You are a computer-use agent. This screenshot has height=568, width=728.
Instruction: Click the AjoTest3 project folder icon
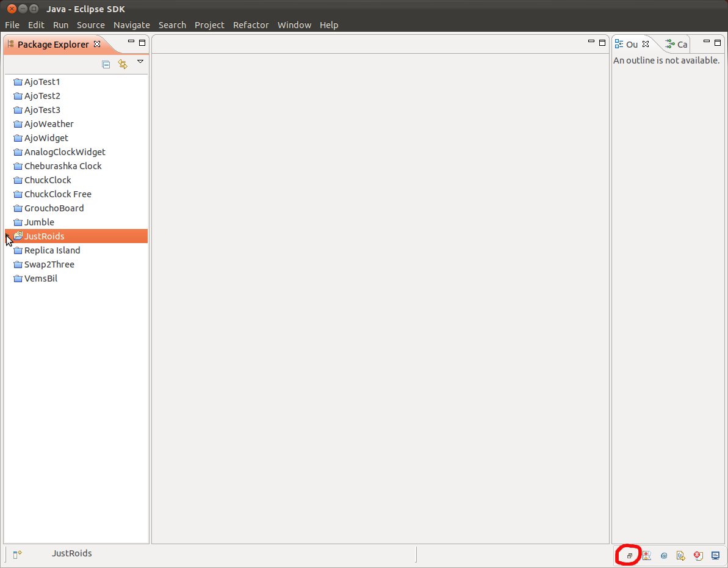(18, 110)
